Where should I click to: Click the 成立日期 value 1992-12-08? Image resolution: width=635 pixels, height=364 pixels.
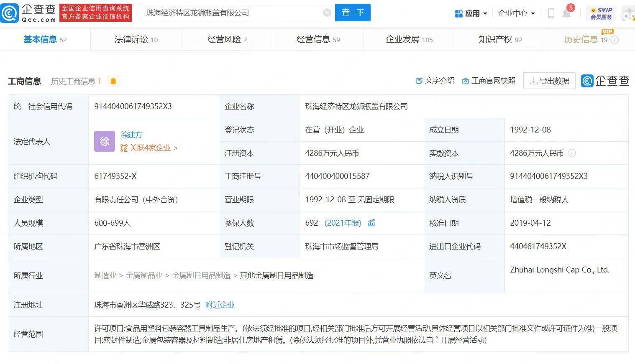pyautogui.click(x=530, y=130)
